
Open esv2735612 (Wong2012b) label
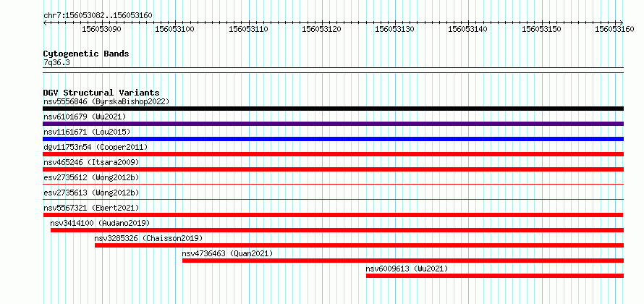[x=91, y=177]
